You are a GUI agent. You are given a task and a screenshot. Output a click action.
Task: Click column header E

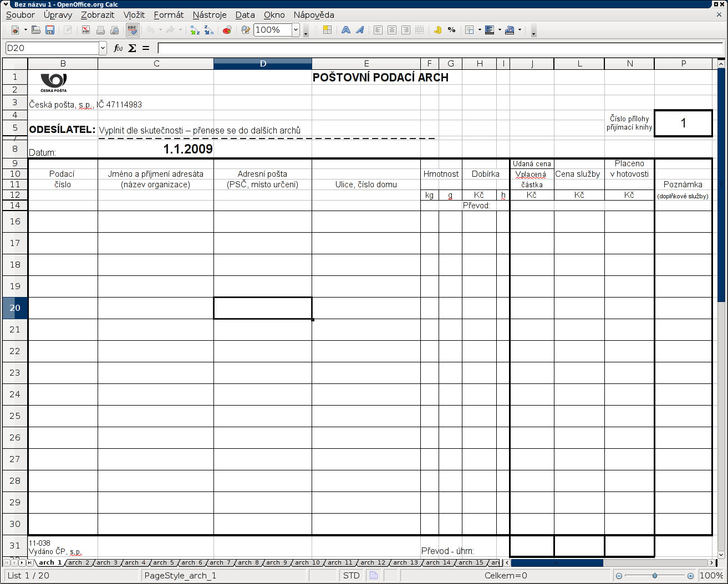(366, 64)
